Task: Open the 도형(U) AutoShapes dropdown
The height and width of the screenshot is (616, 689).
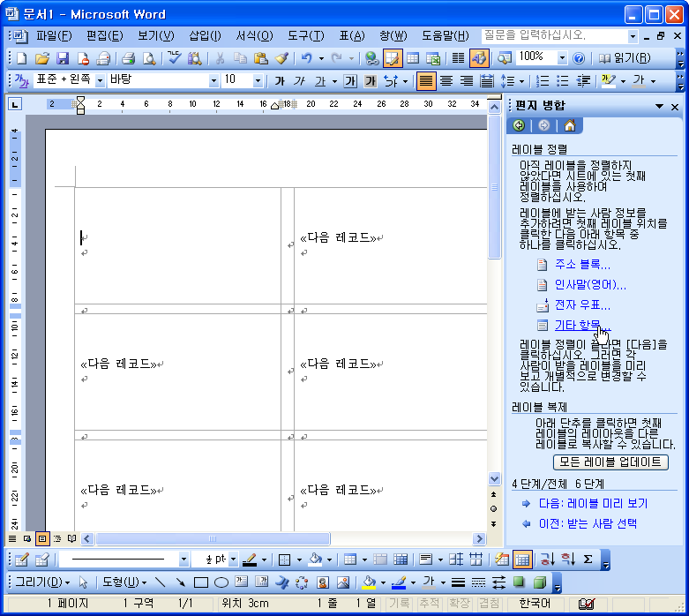Action: (x=124, y=582)
